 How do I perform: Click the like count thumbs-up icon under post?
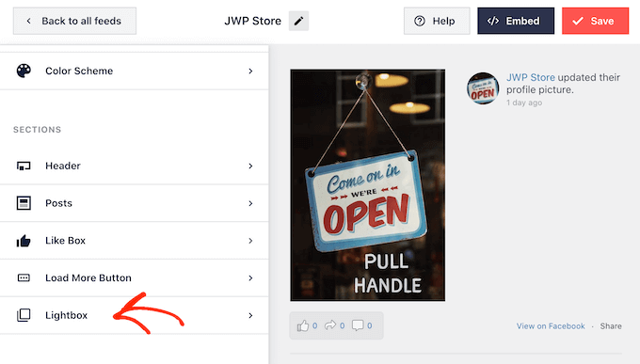303,325
